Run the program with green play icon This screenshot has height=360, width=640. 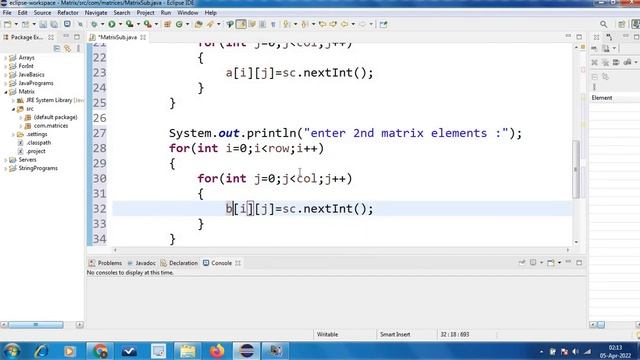111,24
